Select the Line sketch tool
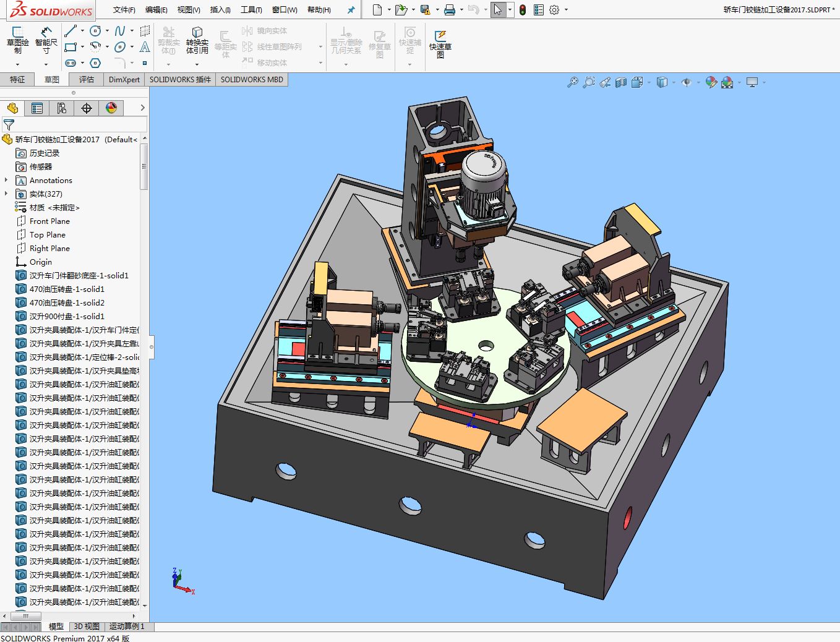The height and width of the screenshot is (642, 840). click(x=71, y=31)
